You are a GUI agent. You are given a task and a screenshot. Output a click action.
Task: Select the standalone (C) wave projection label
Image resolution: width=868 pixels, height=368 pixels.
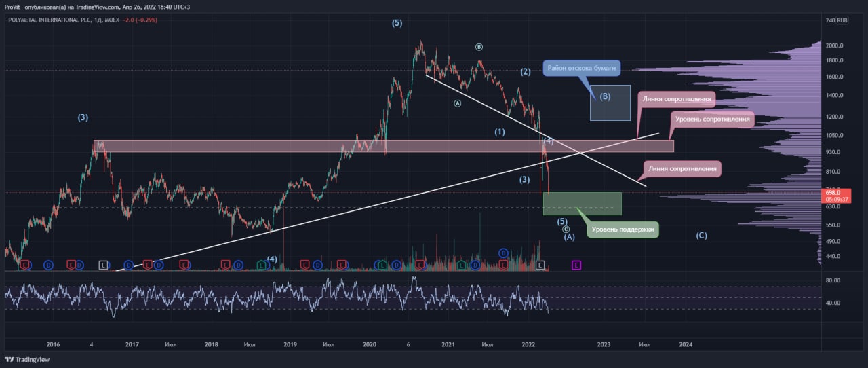click(x=702, y=236)
